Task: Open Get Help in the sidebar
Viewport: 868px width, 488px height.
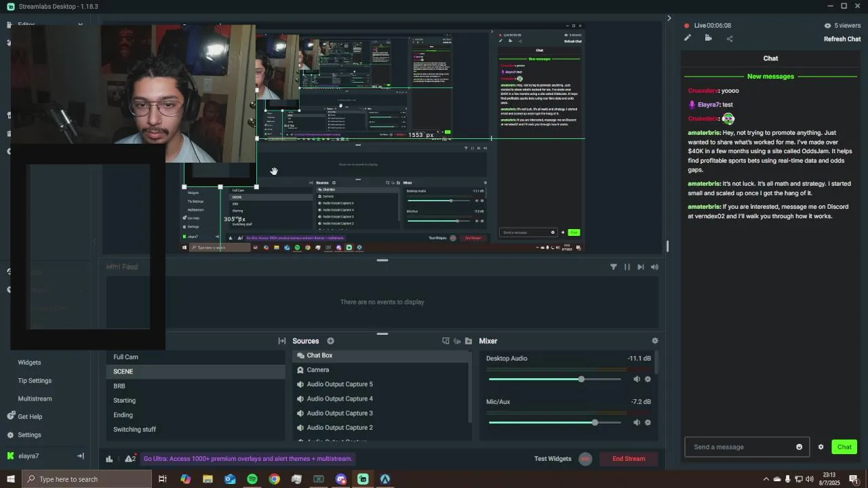Action: (x=30, y=417)
